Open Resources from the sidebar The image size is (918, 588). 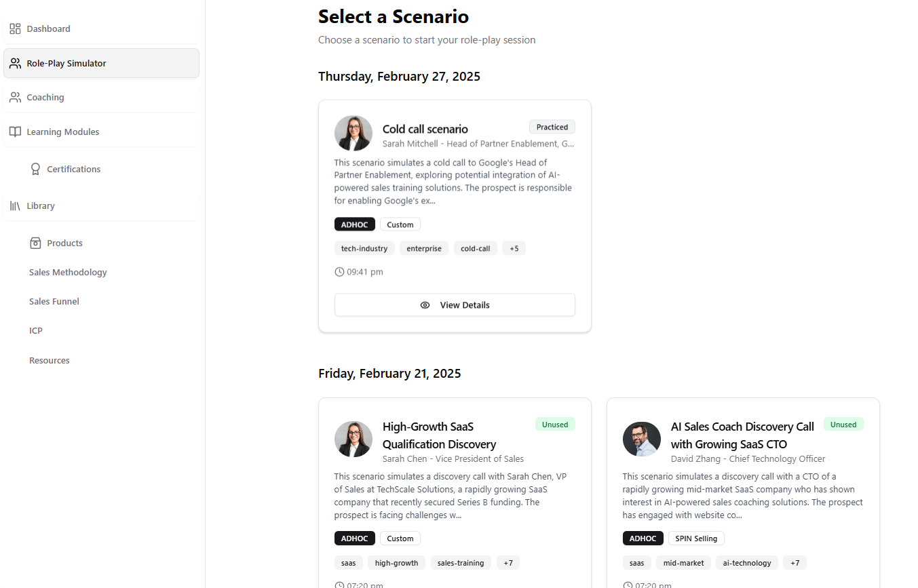pos(50,360)
